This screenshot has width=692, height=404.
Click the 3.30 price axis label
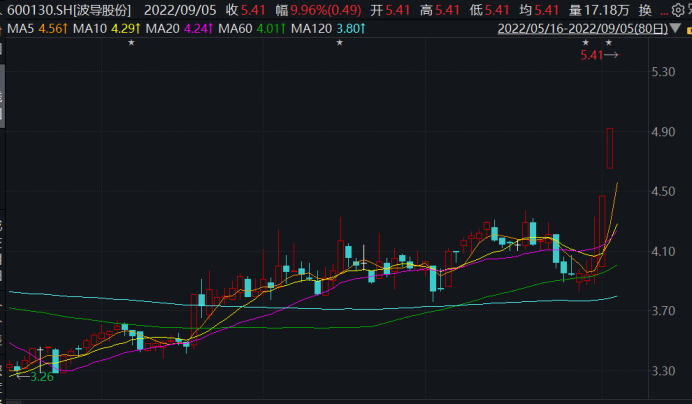click(x=663, y=371)
